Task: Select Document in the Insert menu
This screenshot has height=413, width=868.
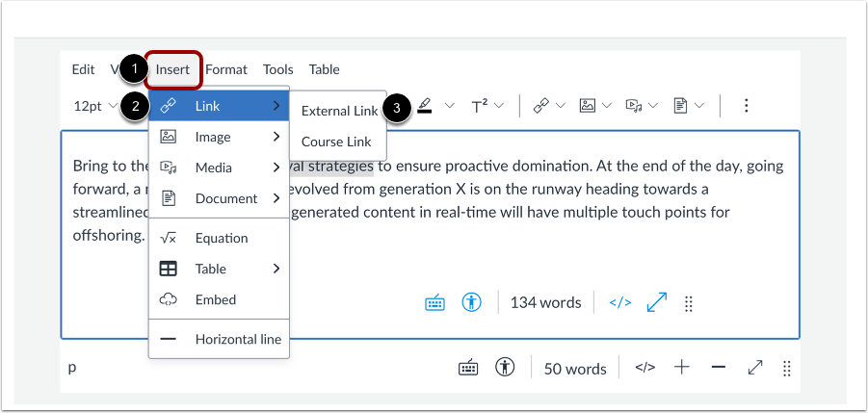Action: [220, 198]
